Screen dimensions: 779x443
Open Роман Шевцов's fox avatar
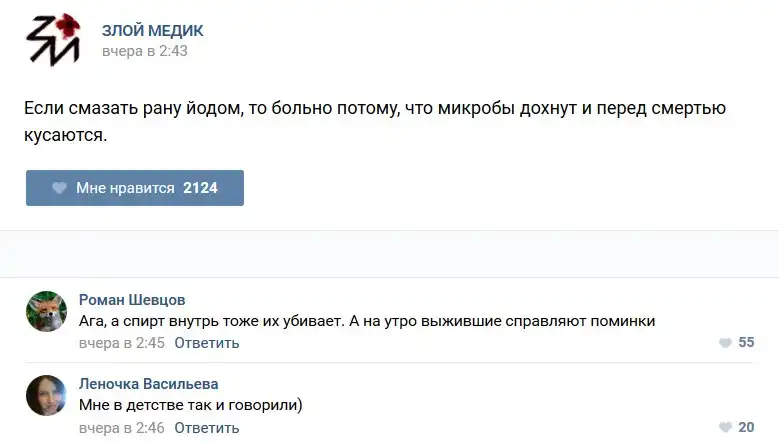point(46,312)
